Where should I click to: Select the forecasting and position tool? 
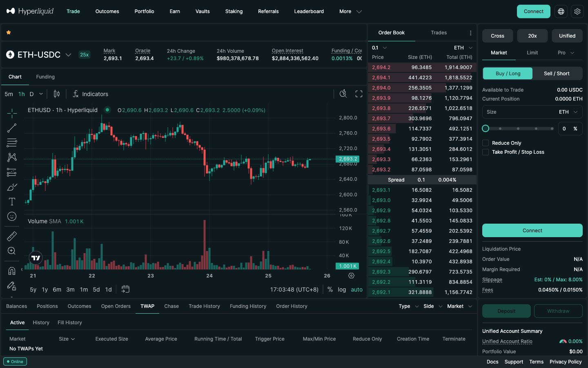coord(12,172)
